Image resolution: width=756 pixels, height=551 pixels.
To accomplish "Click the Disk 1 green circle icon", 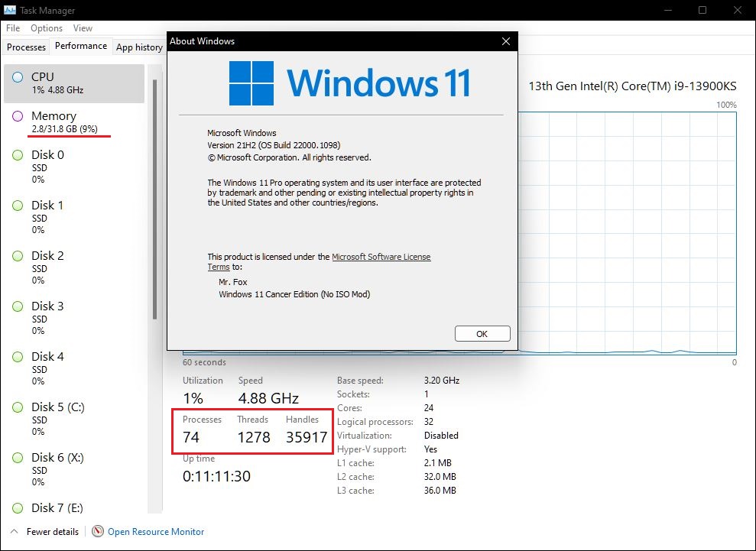I will [x=18, y=206].
